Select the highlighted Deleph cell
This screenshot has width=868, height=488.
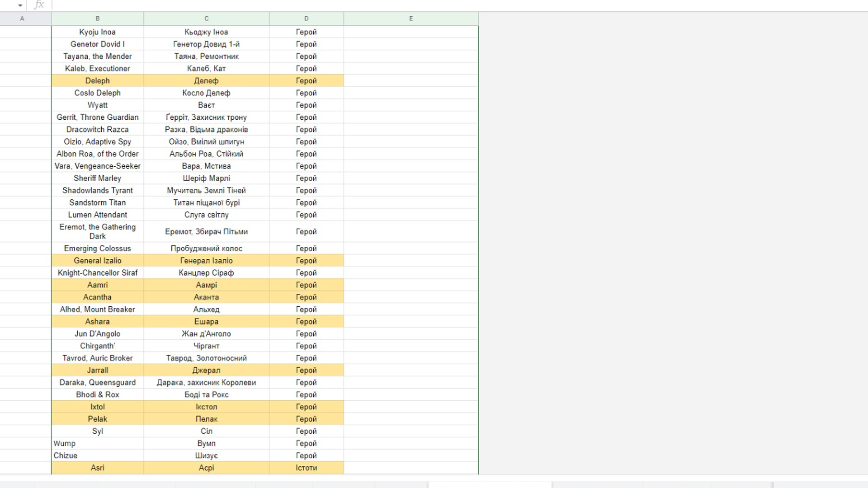pyautogui.click(x=97, y=81)
